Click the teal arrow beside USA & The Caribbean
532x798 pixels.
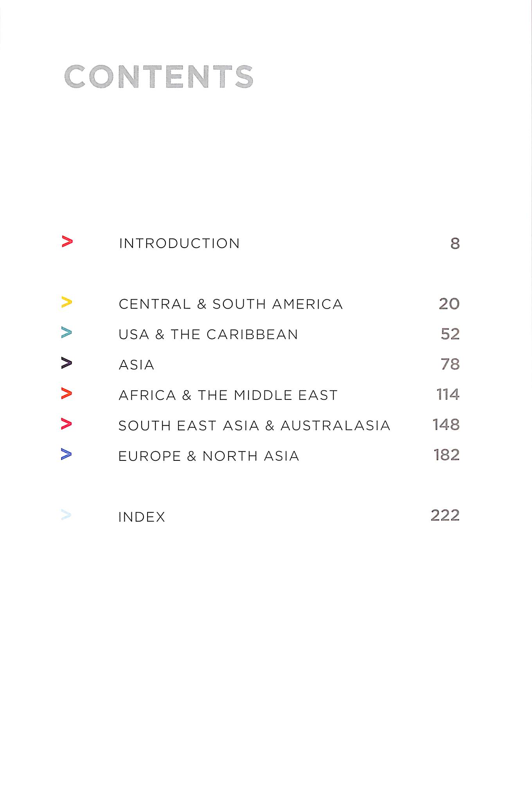pos(67,333)
